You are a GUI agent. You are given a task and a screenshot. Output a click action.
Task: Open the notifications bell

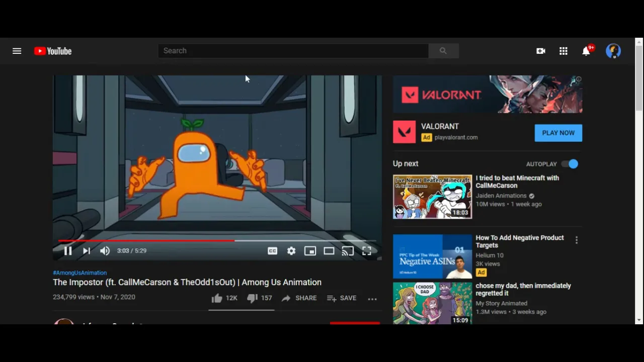click(586, 51)
